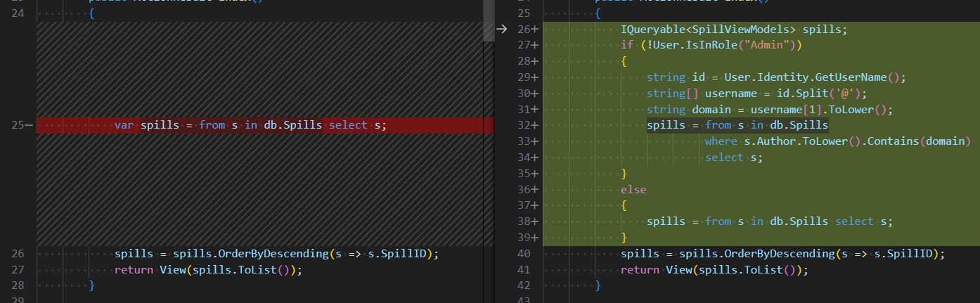Click gutter line number '40' in modified pane

[524, 254]
